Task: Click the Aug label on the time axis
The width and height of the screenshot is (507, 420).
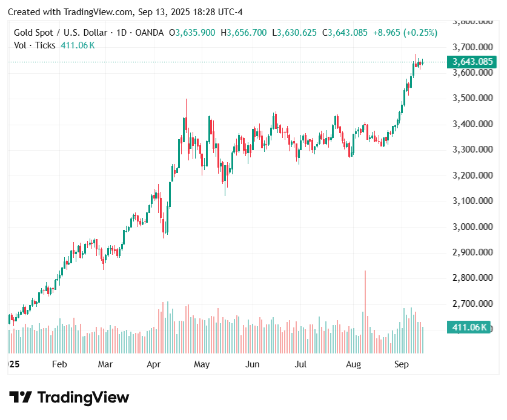Action: click(x=353, y=364)
